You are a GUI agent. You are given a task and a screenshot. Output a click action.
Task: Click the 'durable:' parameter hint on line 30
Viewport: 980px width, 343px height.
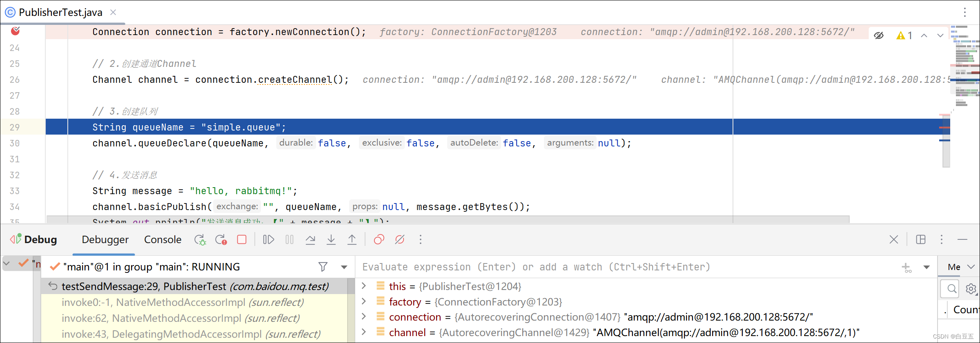(x=296, y=143)
